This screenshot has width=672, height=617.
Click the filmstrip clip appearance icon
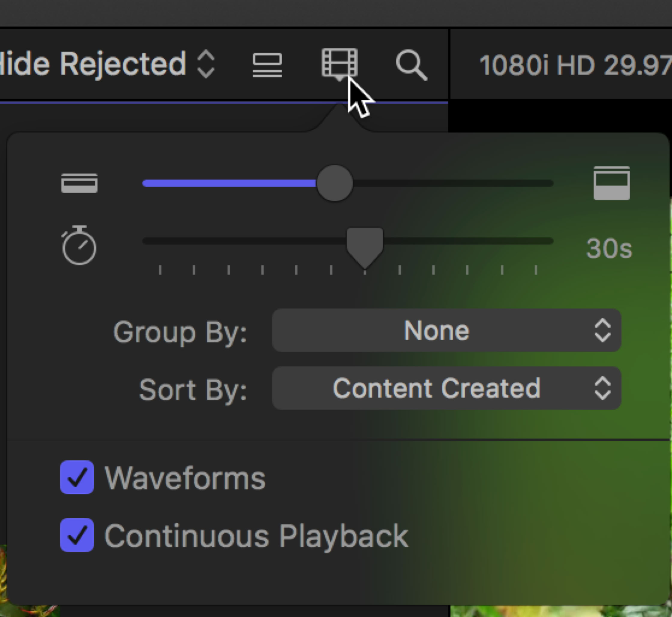[339, 63]
